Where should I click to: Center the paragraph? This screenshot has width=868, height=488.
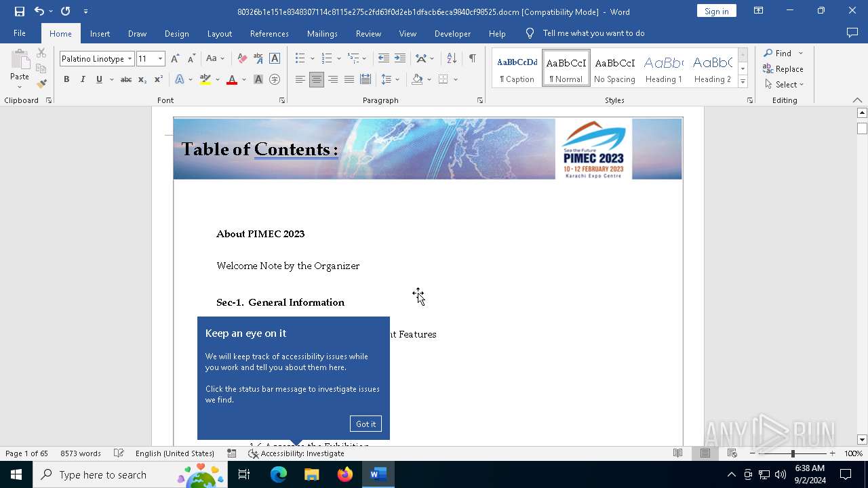pos(317,79)
